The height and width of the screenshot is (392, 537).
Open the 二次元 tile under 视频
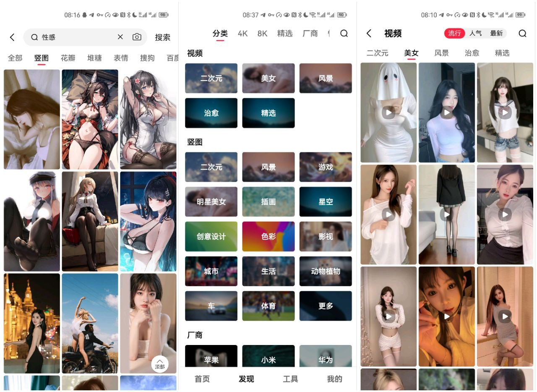click(211, 78)
